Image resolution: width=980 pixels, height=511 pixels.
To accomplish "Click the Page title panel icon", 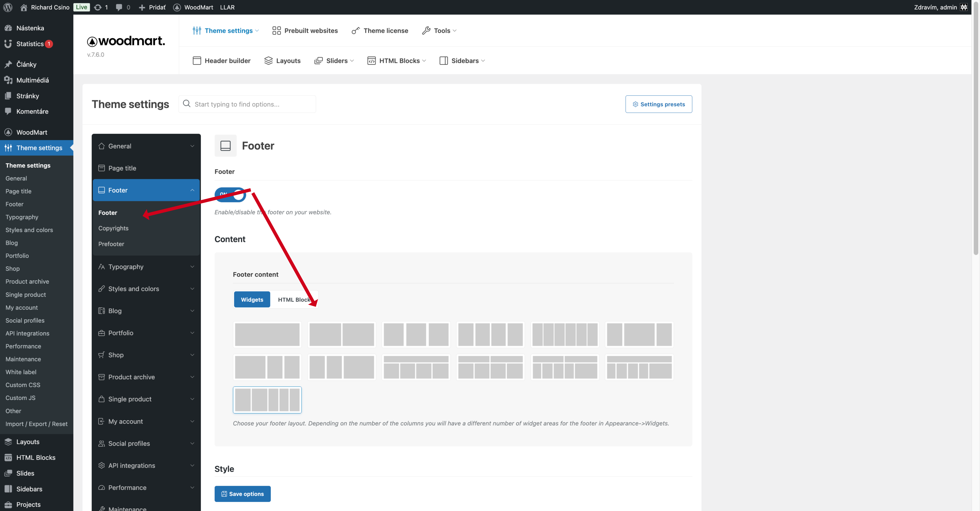I will coord(102,168).
